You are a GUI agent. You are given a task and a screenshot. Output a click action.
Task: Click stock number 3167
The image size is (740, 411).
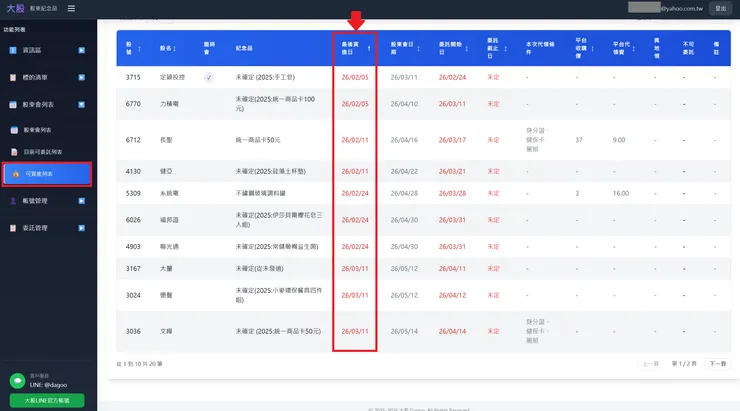coord(133,268)
